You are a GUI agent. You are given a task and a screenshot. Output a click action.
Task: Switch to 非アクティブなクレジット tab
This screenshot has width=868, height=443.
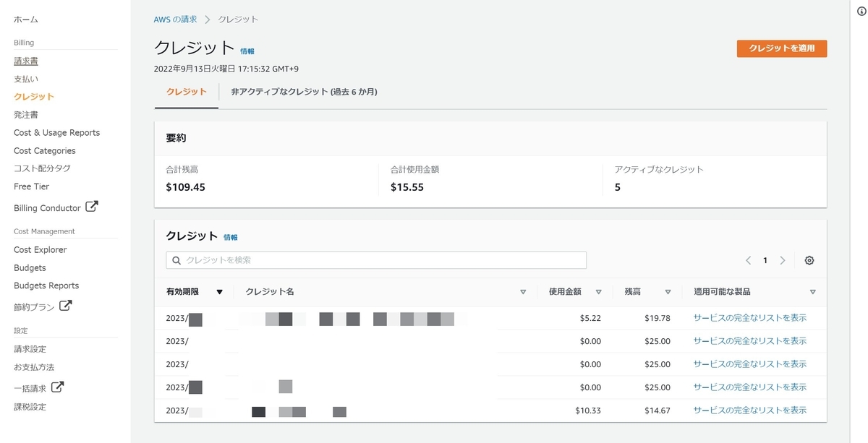(x=304, y=92)
